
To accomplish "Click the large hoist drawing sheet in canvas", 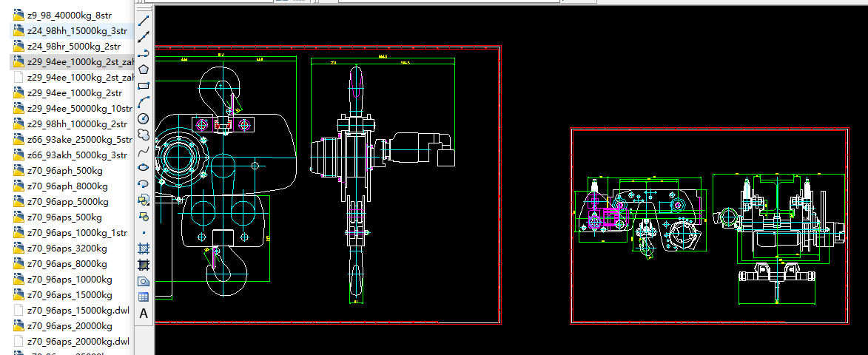I will click(x=329, y=185).
